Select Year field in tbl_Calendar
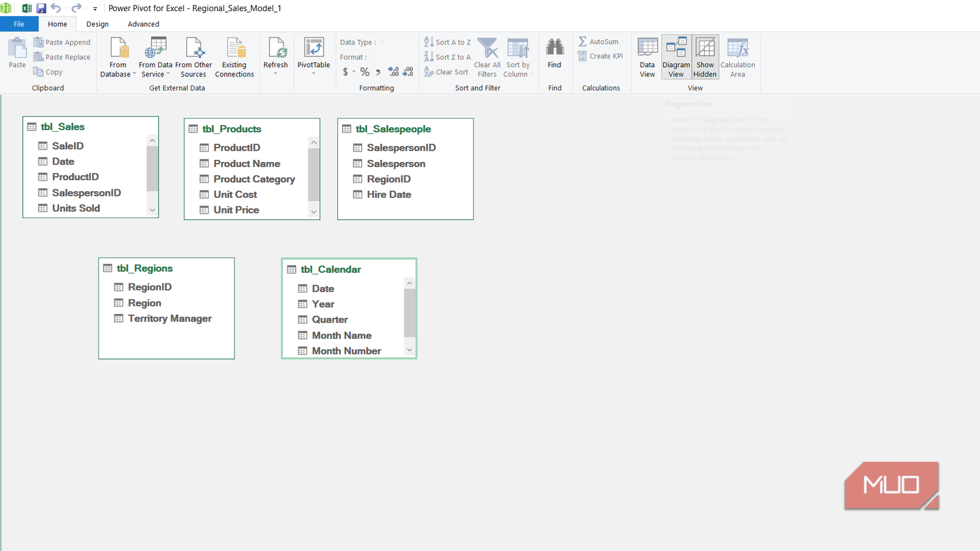The height and width of the screenshot is (551, 980). (x=323, y=304)
